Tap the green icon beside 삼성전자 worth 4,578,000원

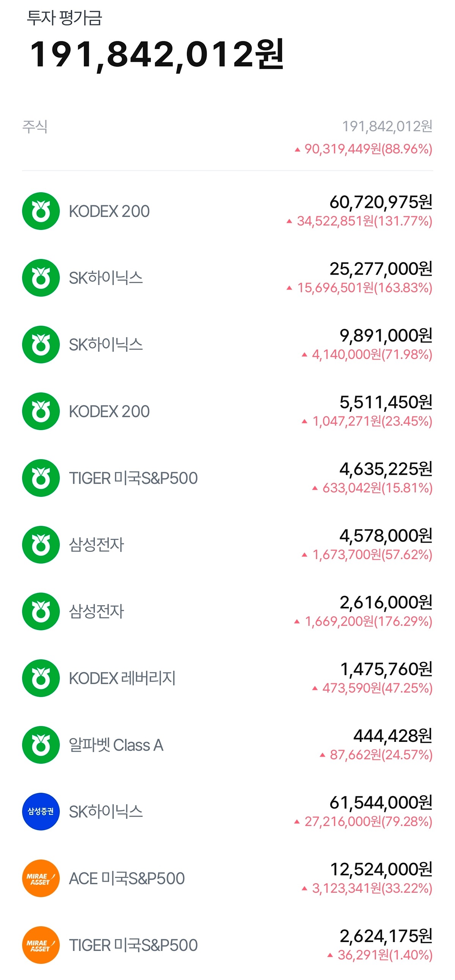[x=41, y=544]
